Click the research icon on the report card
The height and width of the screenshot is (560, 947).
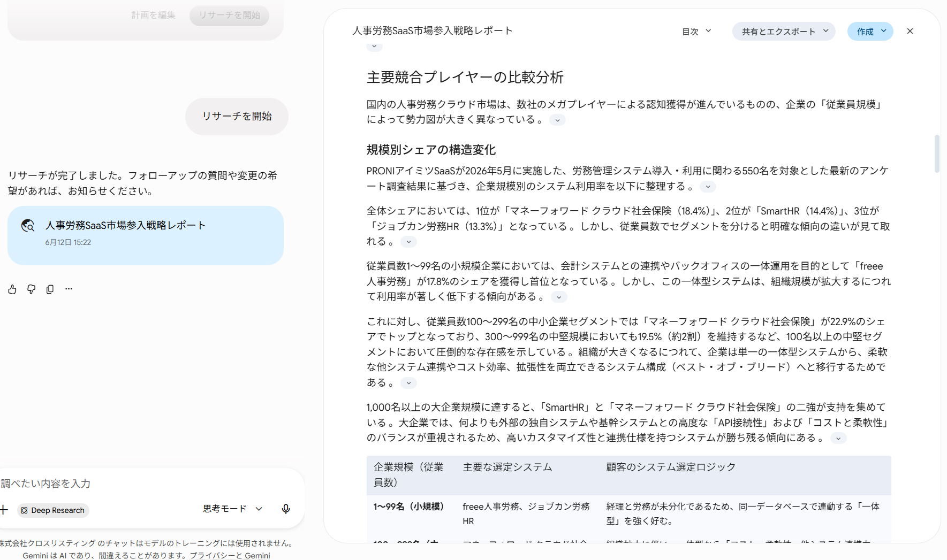coord(28,226)
